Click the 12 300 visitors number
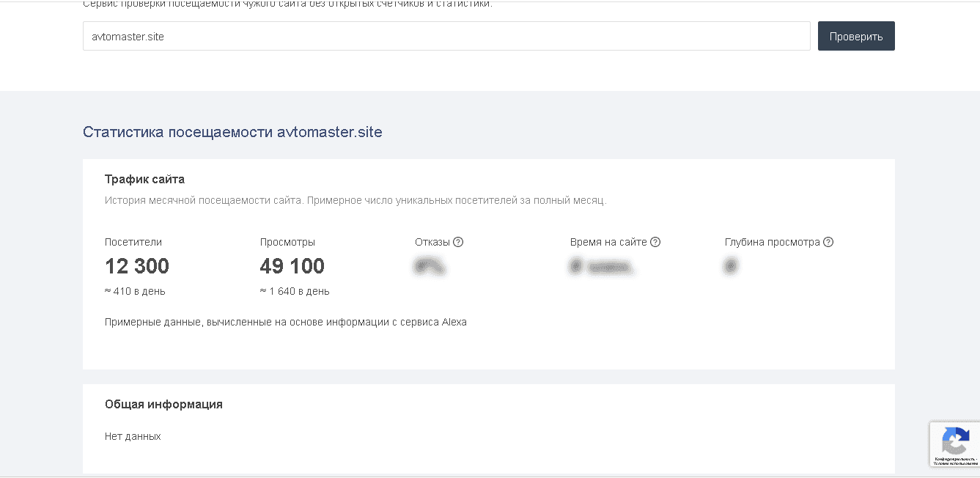The height and width of the screenshot is (478, 980). 137,266
